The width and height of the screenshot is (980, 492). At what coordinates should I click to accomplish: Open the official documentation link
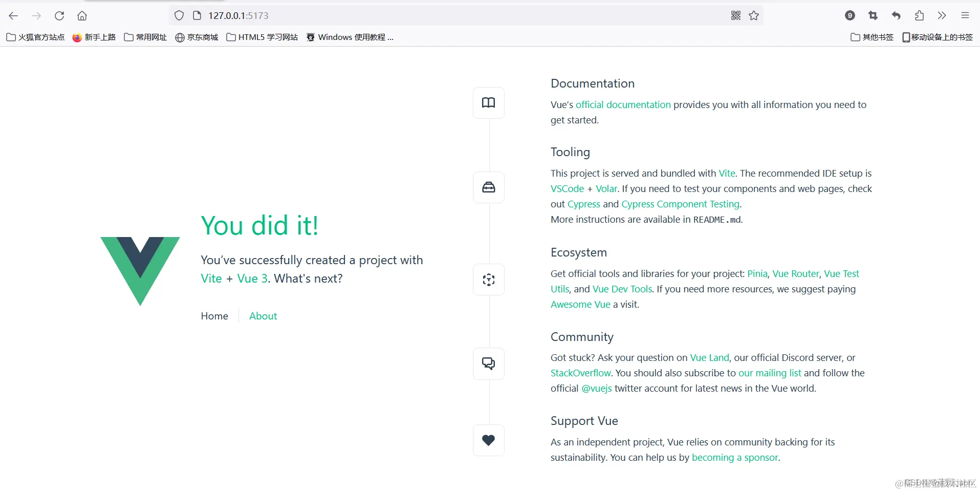pos(623,105)
